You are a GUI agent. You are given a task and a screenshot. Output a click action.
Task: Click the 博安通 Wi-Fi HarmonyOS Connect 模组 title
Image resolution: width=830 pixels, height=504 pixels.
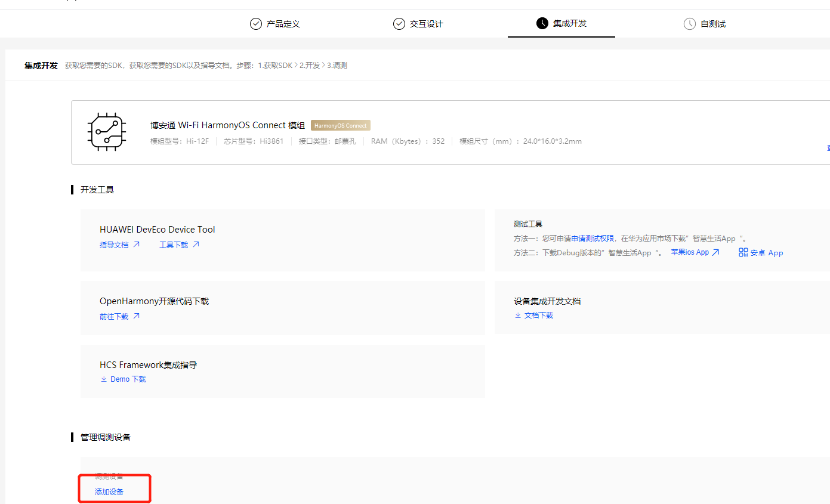point(227,125)
